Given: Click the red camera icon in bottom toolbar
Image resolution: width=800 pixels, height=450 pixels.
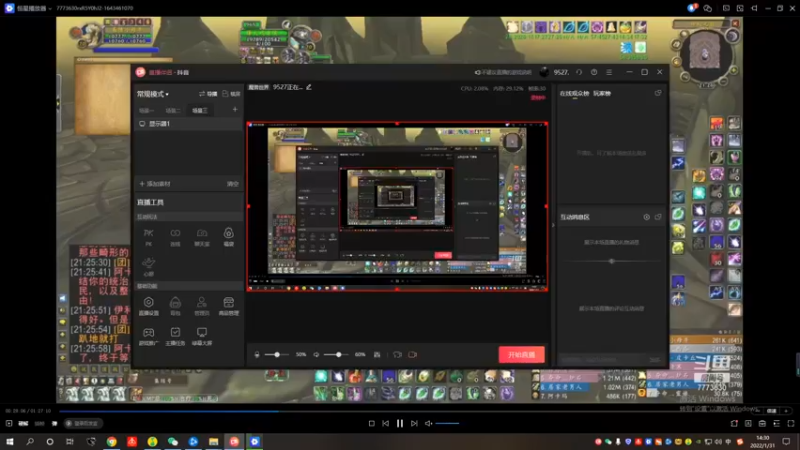Looking at the screenshot, I should click(413, 355).
